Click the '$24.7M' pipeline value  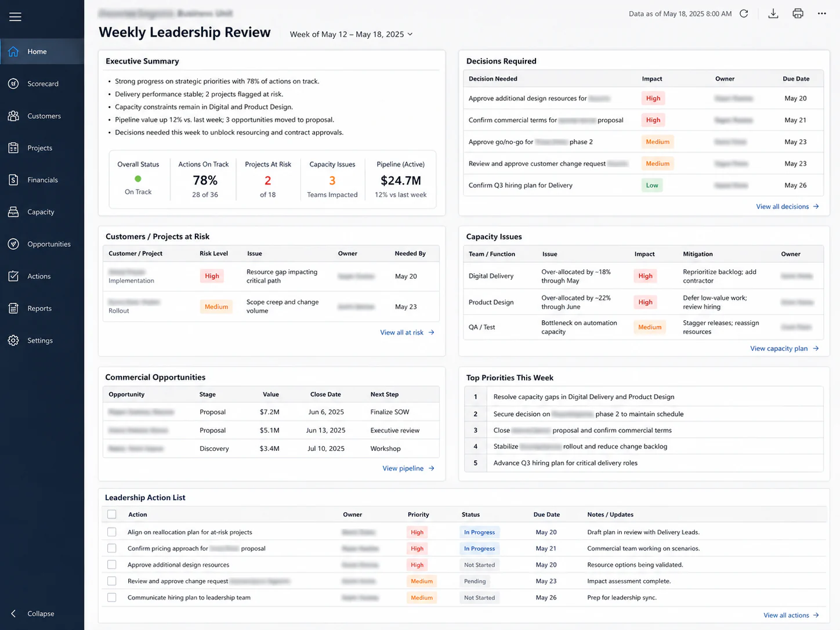[x=401, y=180]
